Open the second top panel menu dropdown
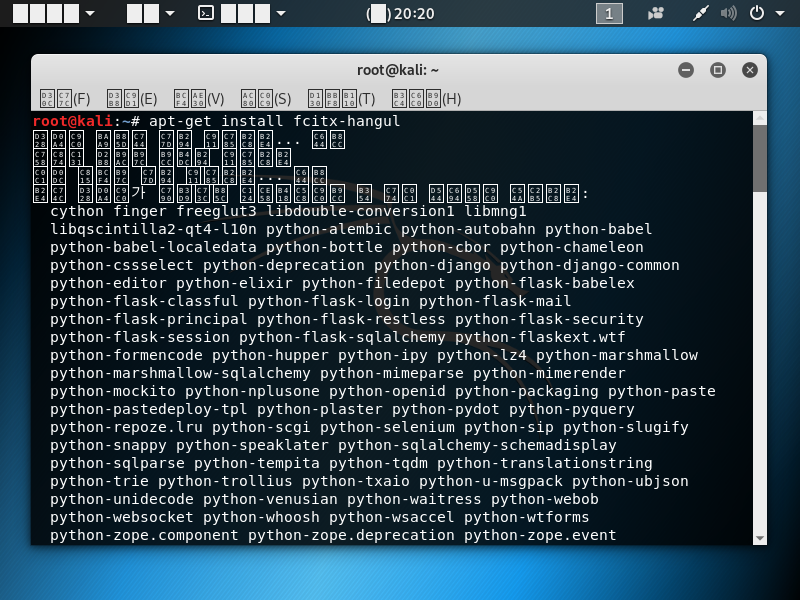Image resolution: width=800 pixels, height=600 pixels. tap(151, 13)
